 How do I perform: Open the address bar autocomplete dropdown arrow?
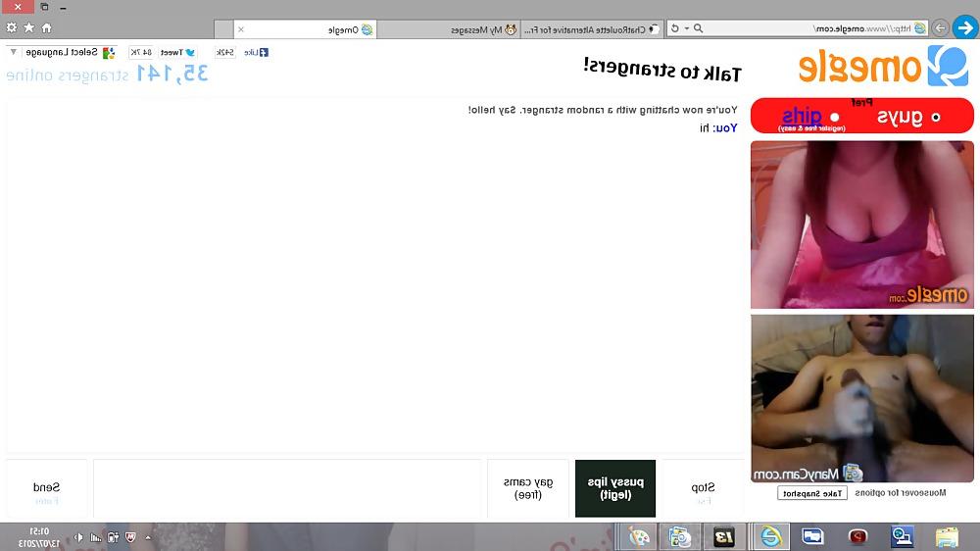click(x=687, y=28)
